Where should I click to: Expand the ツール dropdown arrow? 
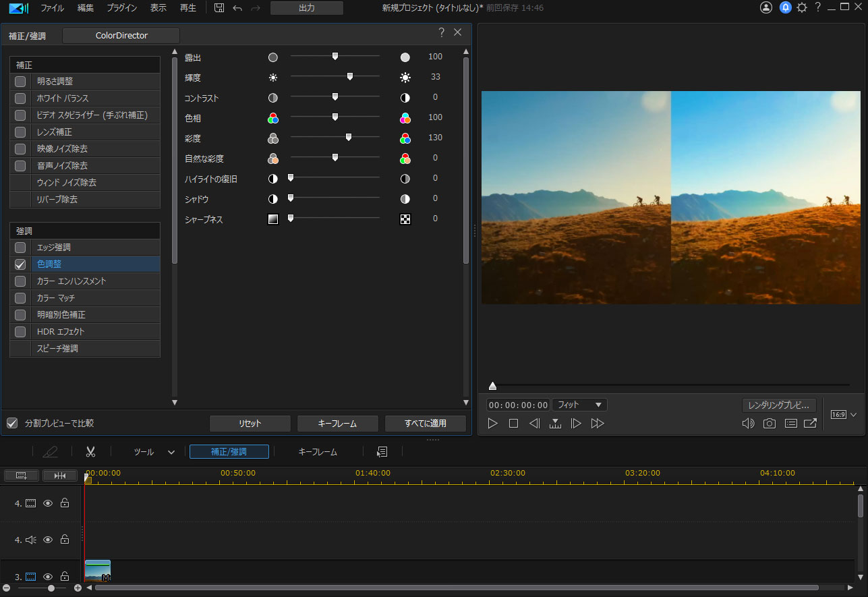click(171, 452)
